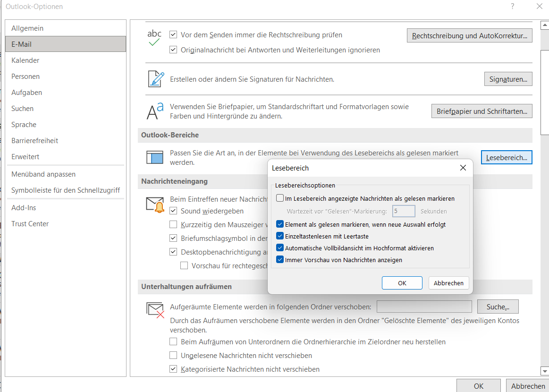This screenshot has height=392, width=549.
Task: Uncheck 'Immer Vorschau von Nachrichten anzeigen'
Action: 280,260
